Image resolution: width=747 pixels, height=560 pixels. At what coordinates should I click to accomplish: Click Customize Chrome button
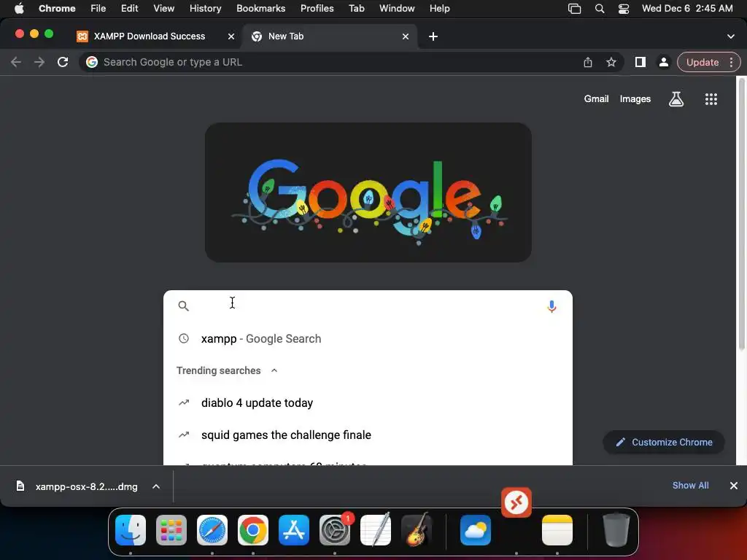pos(664,443)
